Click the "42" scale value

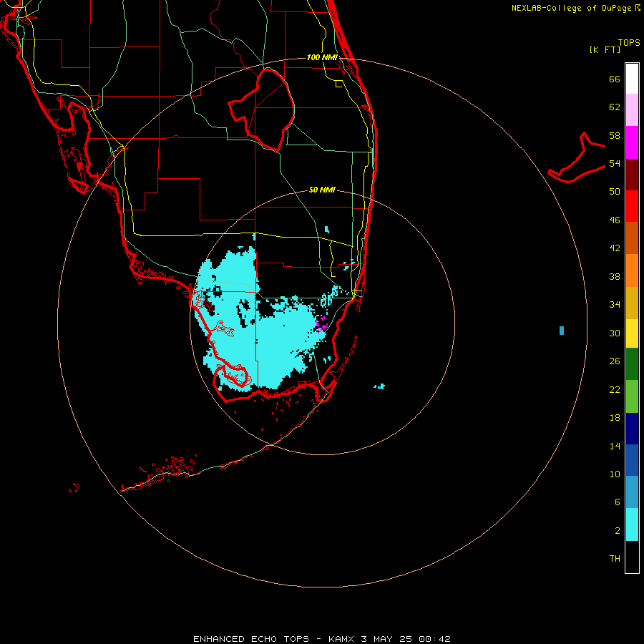click(615, 248)
